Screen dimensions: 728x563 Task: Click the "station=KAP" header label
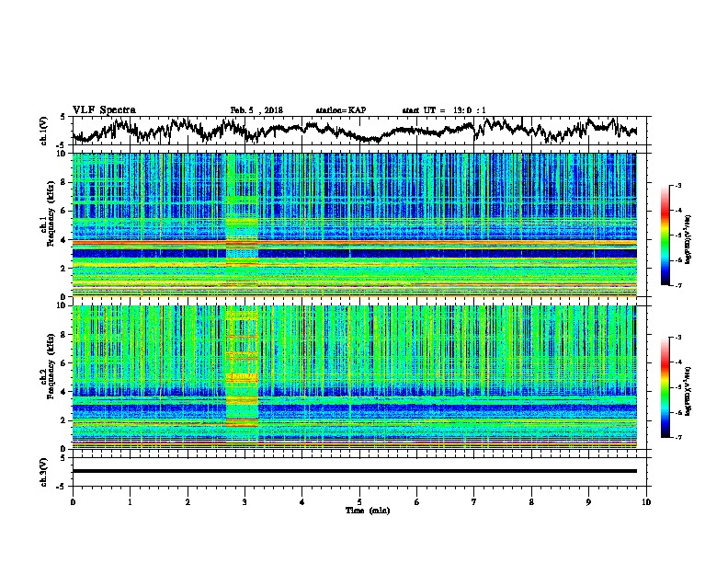click(x=340, y=110)
